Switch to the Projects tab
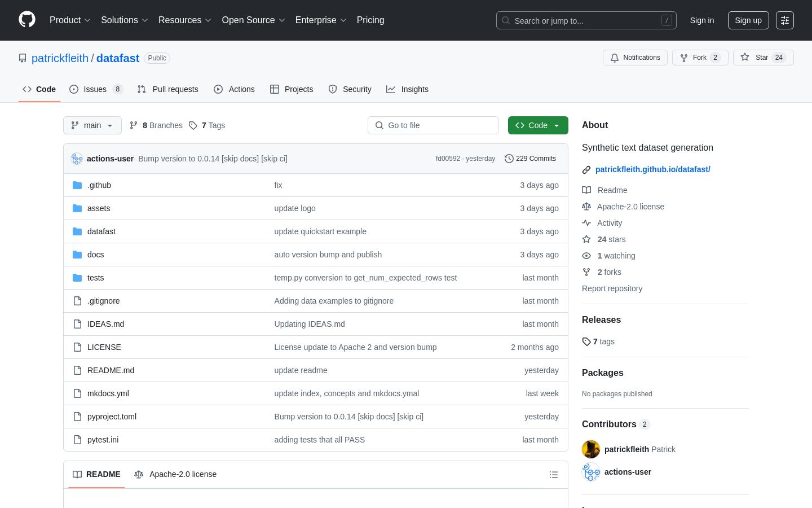812x508 pixels. 292,89
